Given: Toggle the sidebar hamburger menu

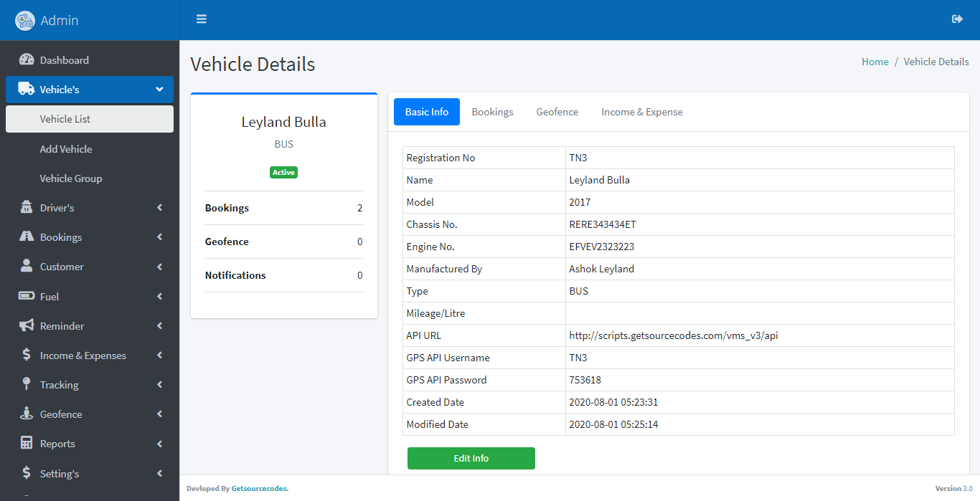Looking at the screenshot, I should pyautogui.click(x=202, y=19).
